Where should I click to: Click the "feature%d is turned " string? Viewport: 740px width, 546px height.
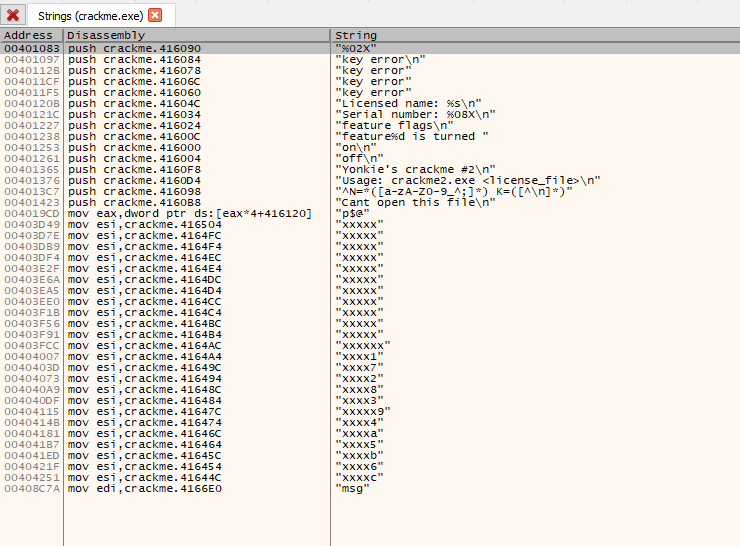411,136
